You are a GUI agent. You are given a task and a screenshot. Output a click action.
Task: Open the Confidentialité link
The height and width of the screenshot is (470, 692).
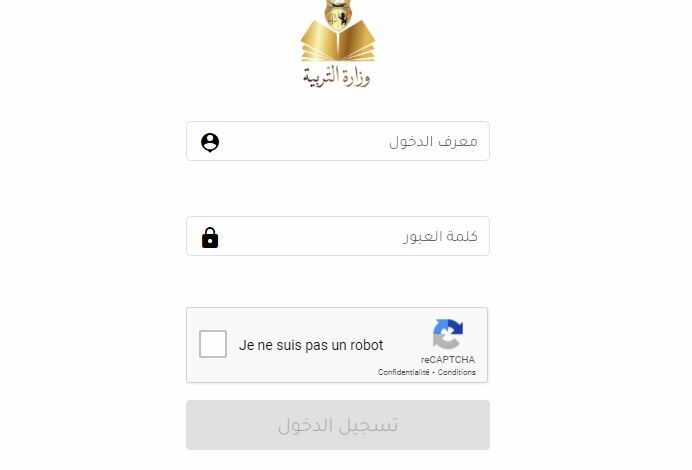pos(403,372)
